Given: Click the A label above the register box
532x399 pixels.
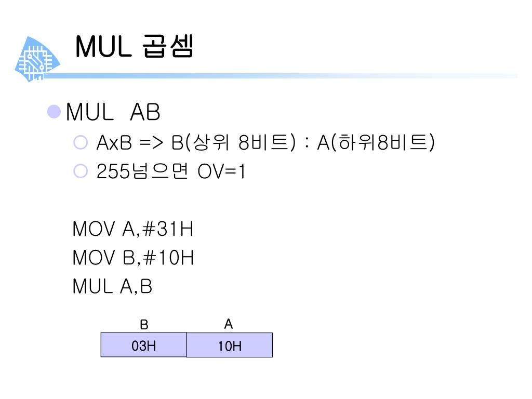Looking at the screenshot, I should 229,324.
